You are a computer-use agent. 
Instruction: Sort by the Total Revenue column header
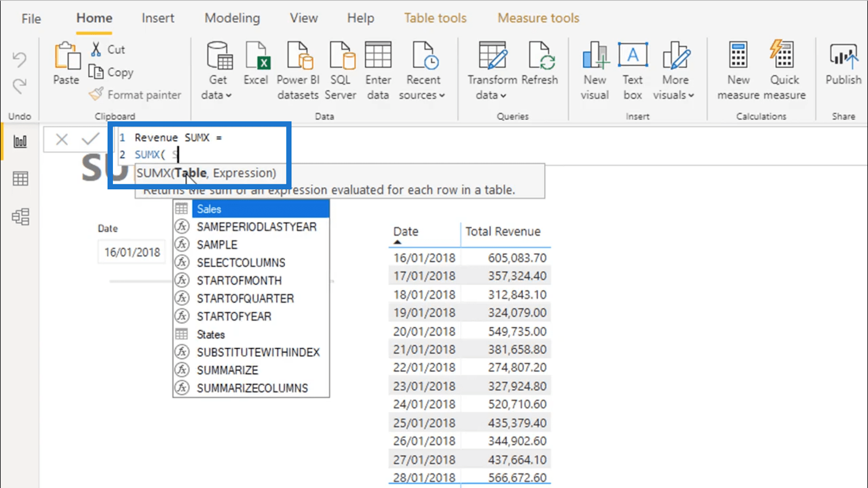click(x=503, y=232)
